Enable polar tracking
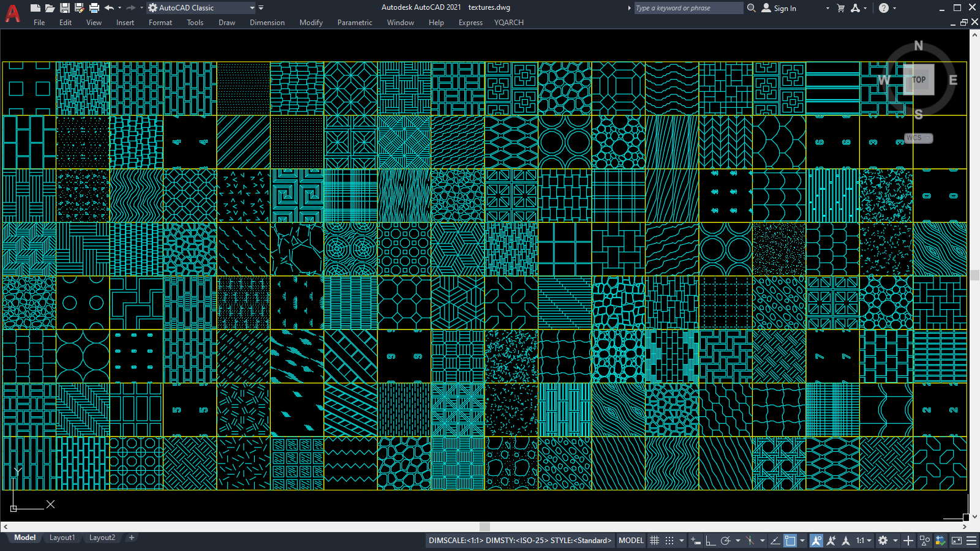 pos(725,540)
